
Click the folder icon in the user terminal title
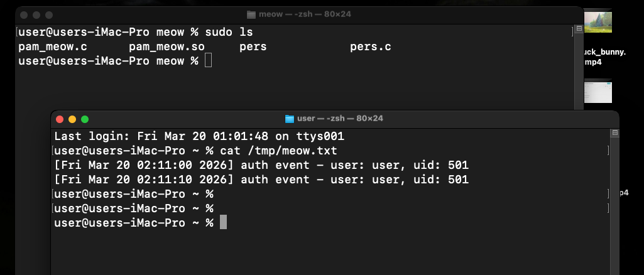[x=290, y=119]
